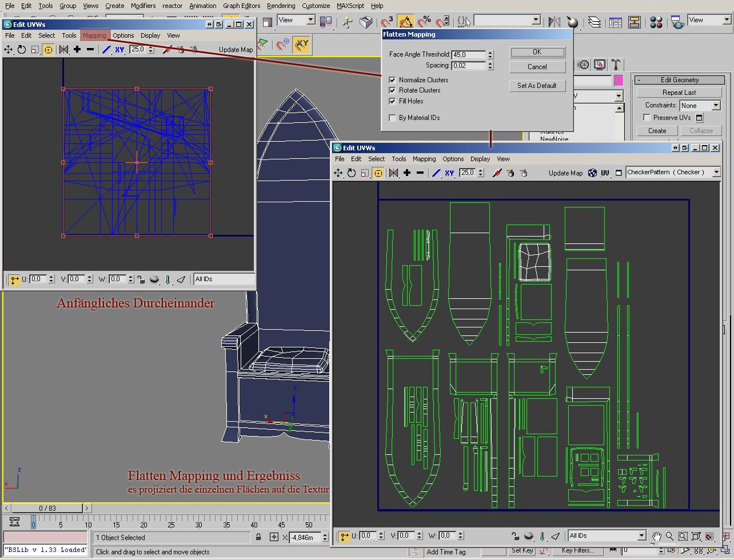The height and width of the screenshot is (560, 734).
Task: Click the pink object color swatch
Action: (x=619, y=81)
